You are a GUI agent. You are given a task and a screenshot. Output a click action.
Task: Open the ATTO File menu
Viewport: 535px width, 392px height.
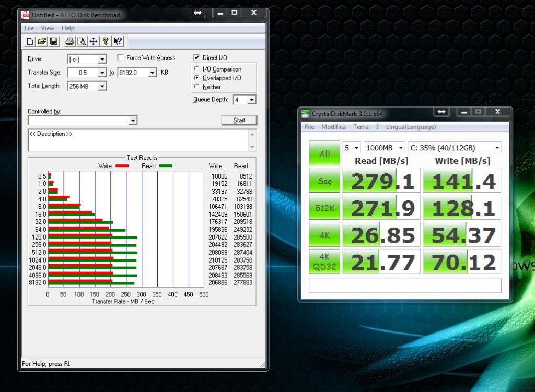[29, 28]
